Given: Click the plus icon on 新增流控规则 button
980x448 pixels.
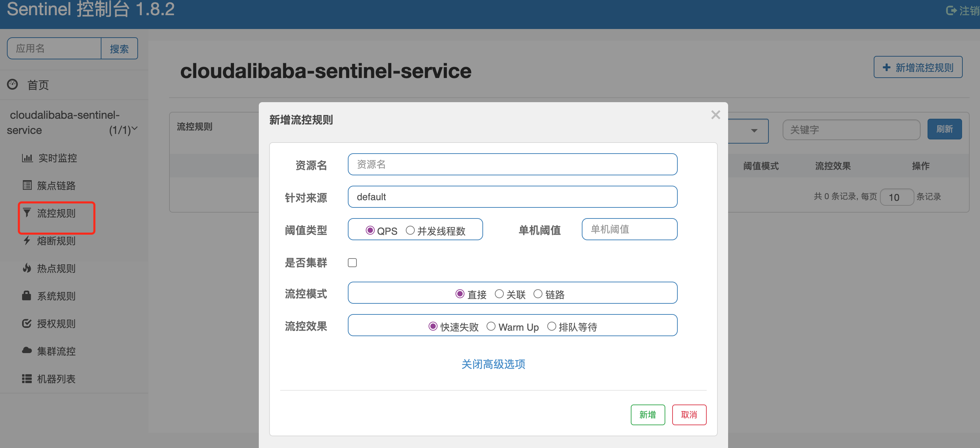Looking at the screenshot, I should coord(886,67).
